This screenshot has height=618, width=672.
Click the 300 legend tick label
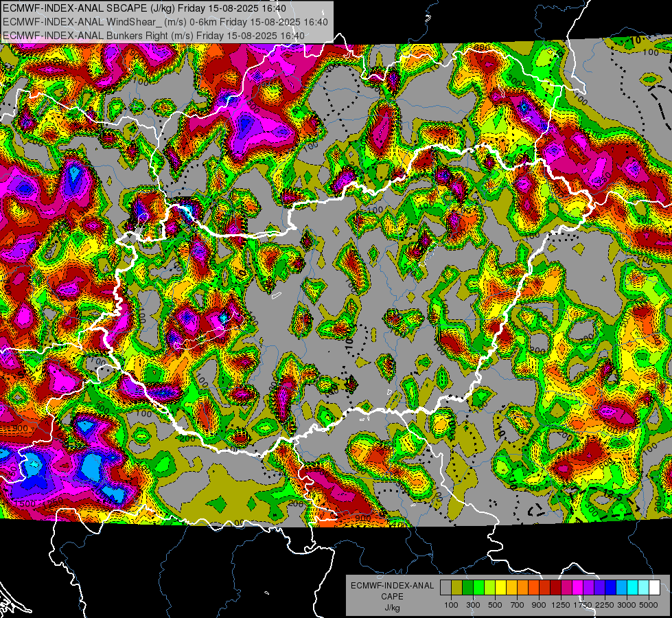click(473, 605)
